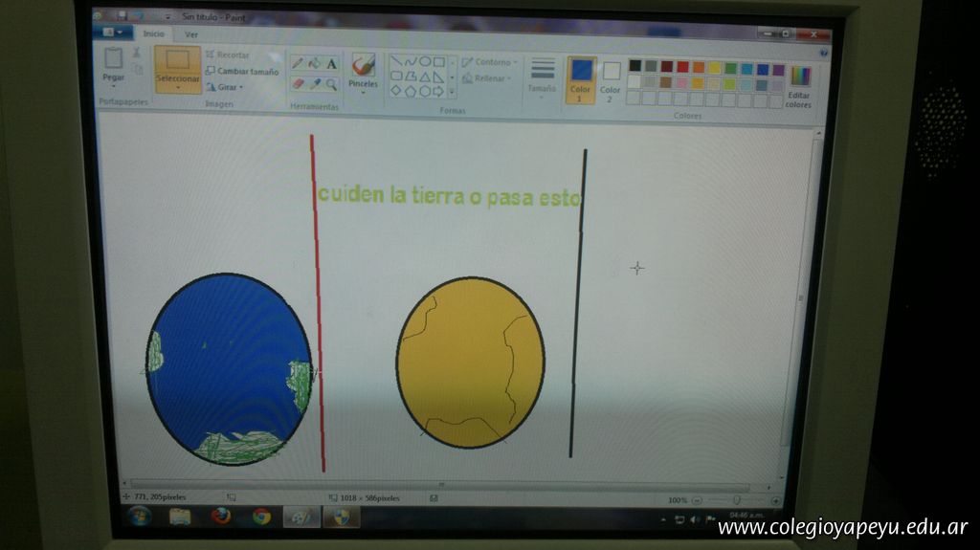Image resolution: width=980 pixels, height=550 pixels.
Task: Click the zoom in plus button
Action: pyautogui.click(x=775, y=500)
